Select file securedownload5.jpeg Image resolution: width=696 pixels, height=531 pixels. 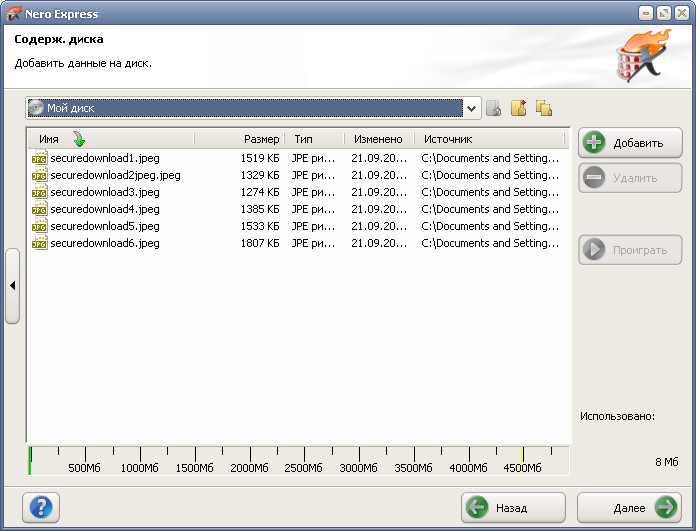pyautogui.click(x=105, y=226)
